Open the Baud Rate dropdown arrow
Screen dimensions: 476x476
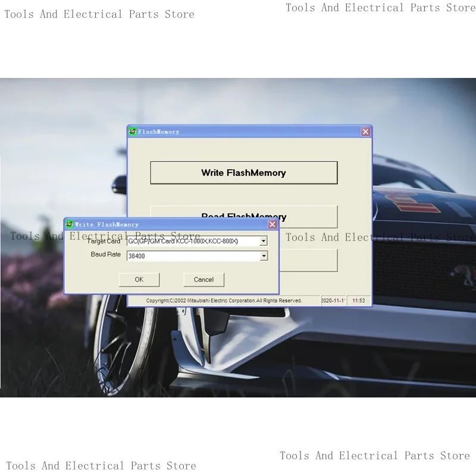264,256
